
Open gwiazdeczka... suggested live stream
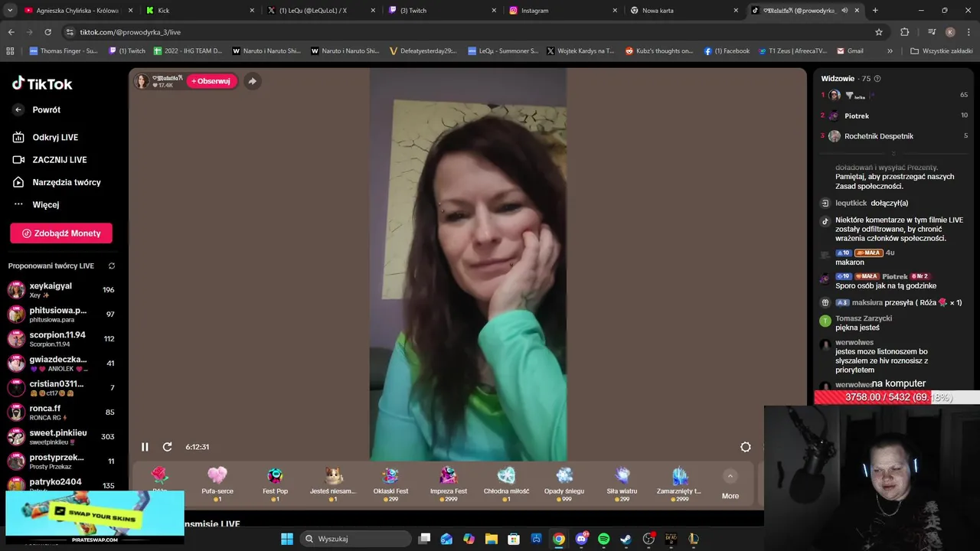tap(61, 364)
